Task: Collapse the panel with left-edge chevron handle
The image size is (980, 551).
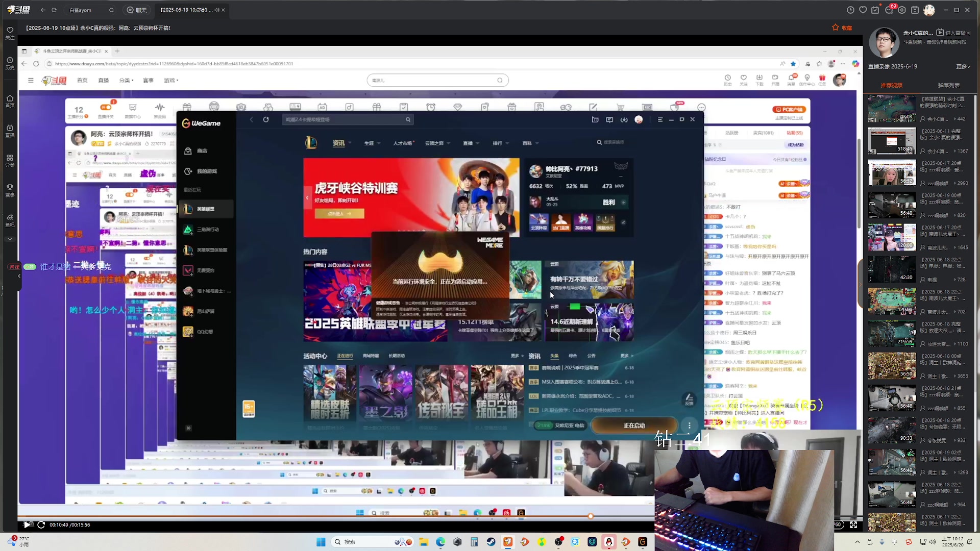Action: (x=19, y=276)
